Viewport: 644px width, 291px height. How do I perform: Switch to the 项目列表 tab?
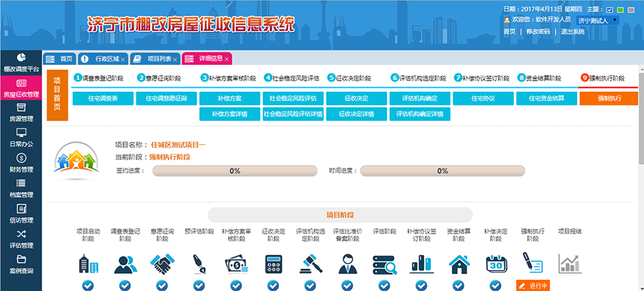(x=155, y=59)
